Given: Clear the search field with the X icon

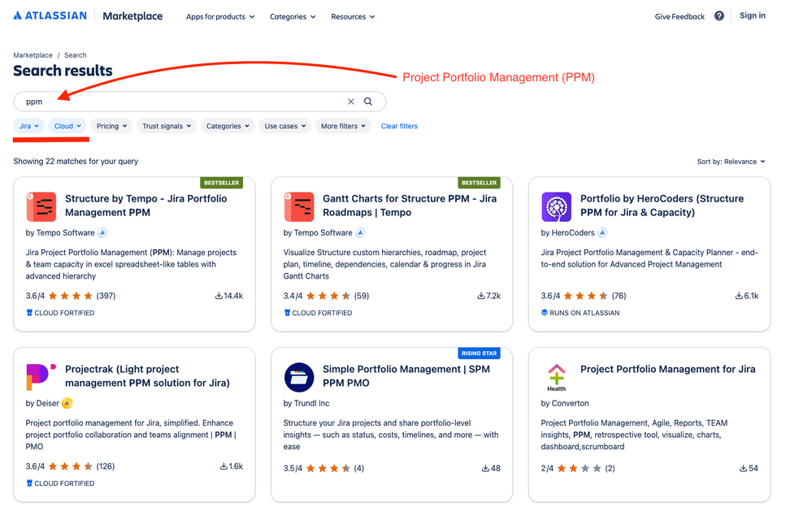Looking at the screenshot, I should [350, 102].
